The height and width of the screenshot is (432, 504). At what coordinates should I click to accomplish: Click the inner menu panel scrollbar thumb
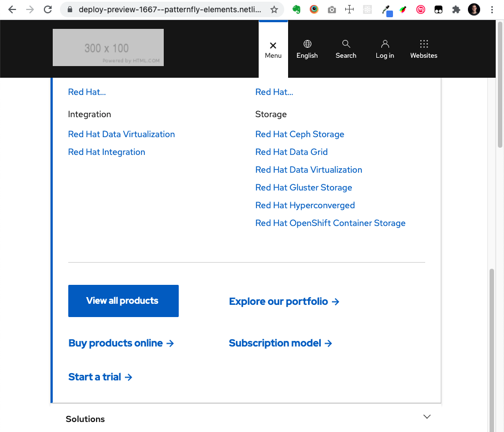click(x=491, y=350)
